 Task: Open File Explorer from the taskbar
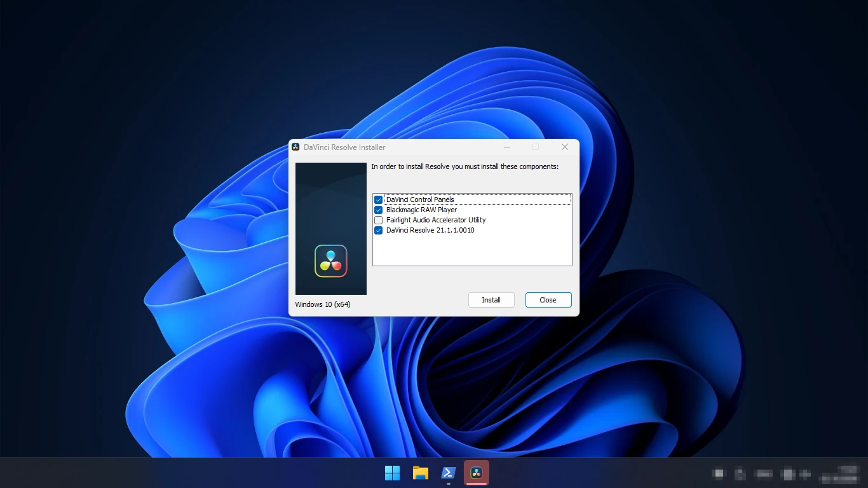click(x=421, y=473)
